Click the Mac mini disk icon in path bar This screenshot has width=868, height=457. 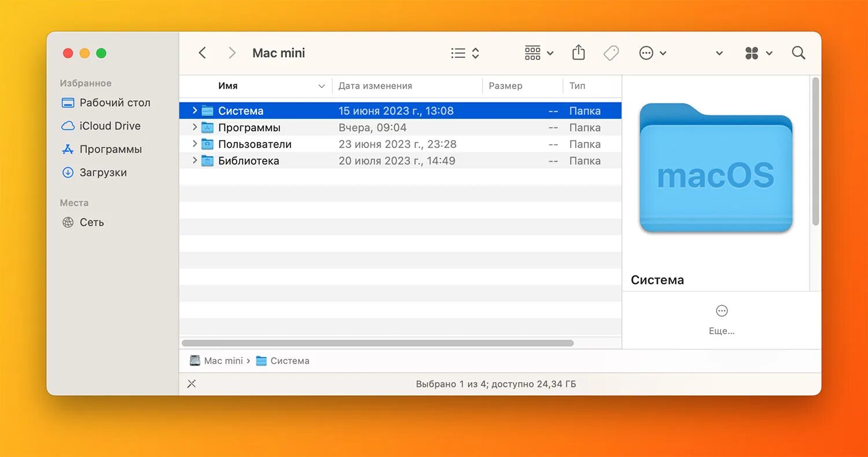point(195,360)
